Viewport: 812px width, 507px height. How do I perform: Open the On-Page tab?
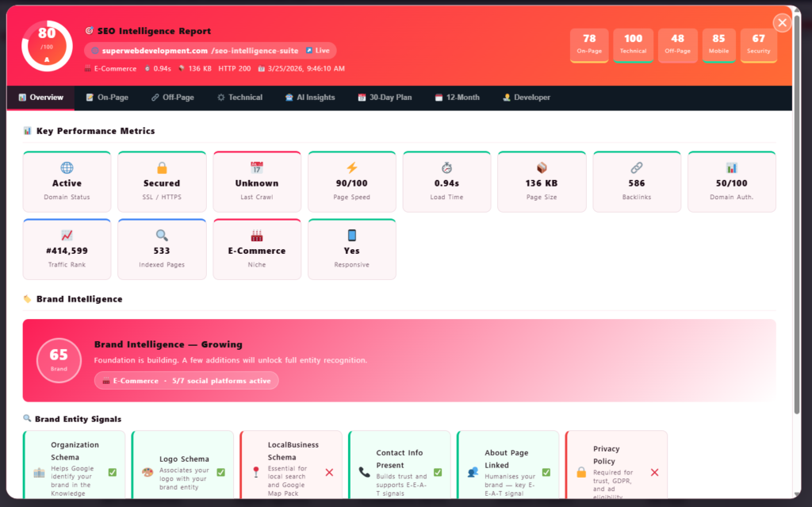click(107, 98)
